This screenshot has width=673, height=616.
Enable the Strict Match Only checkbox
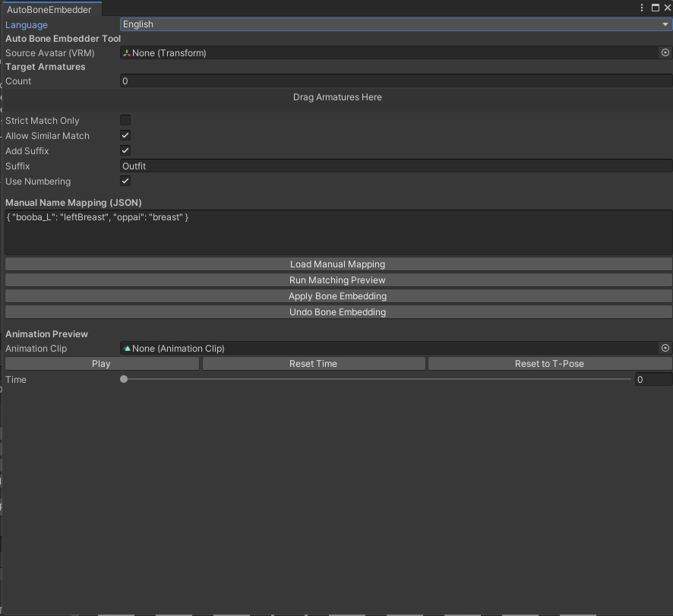pos(125,120)
